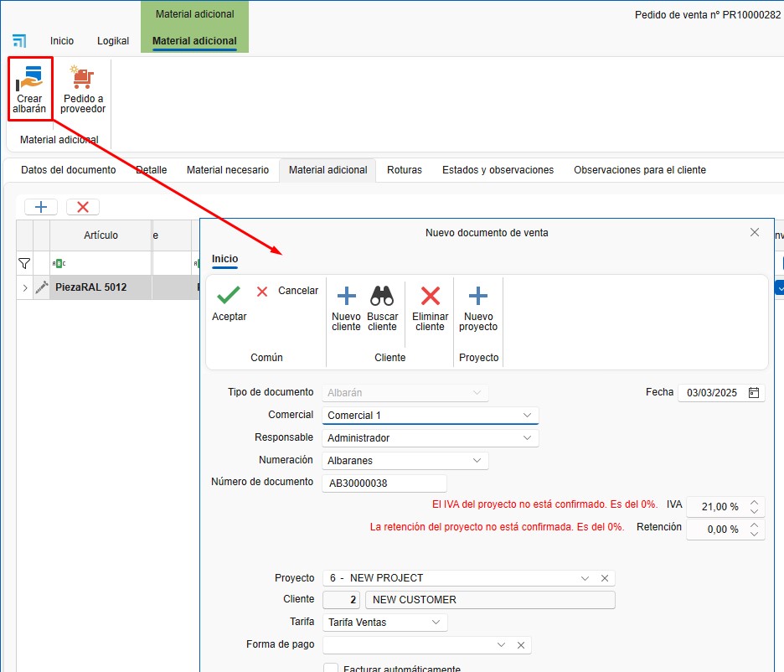Select the PiezaRAL 5012 cell
Image resolution: width=784 pixels, height=672 pixels.
pos(100,287)
